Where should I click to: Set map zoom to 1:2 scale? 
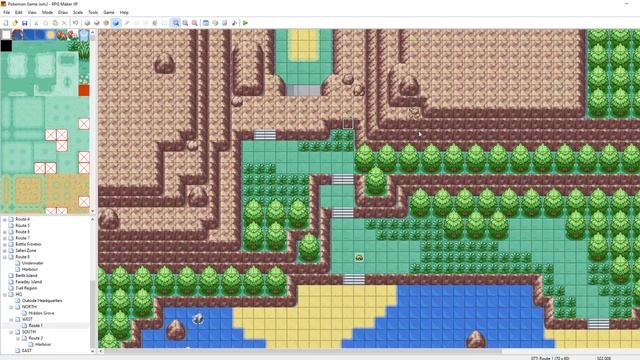pos(185,23)
